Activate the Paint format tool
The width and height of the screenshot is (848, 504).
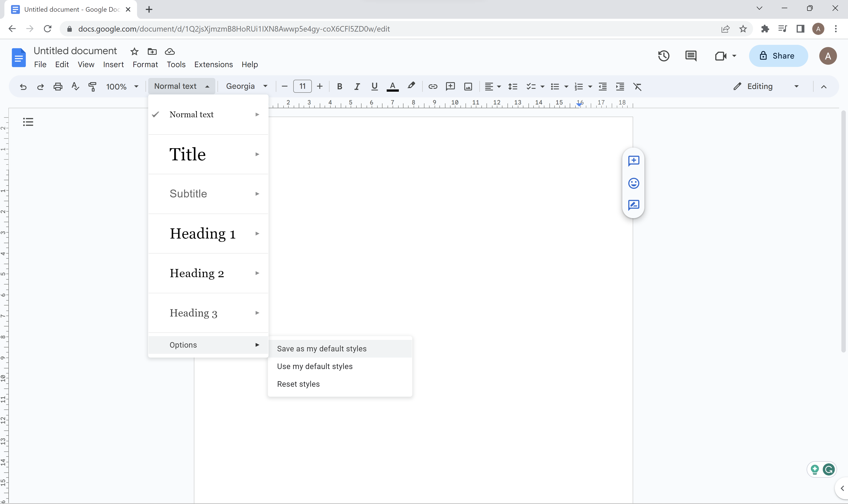(x=92, y=87)
